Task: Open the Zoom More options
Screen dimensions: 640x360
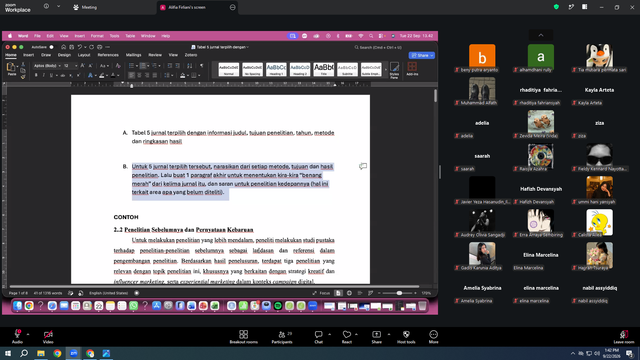Action: click(x=433, y=337)
